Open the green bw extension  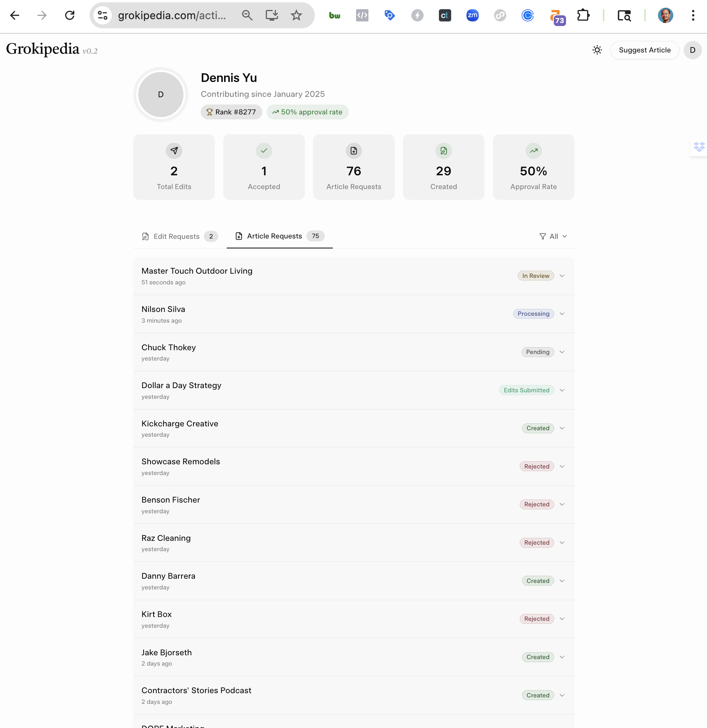[335, 15]
